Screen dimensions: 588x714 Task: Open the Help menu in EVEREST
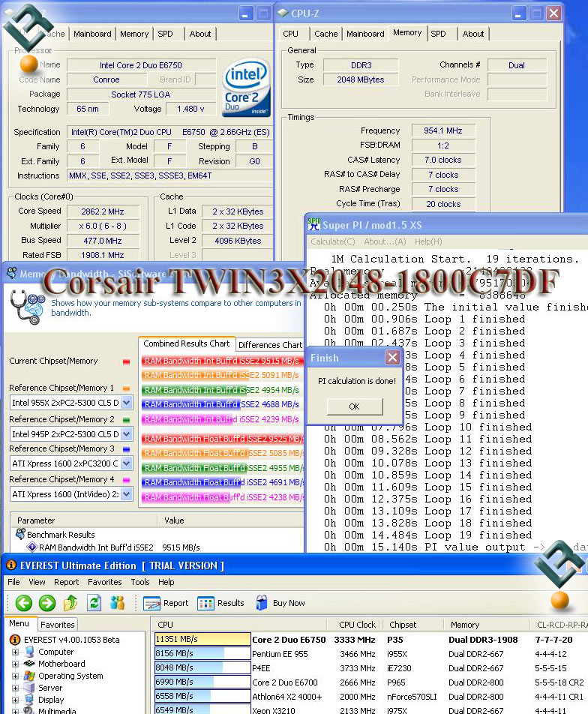pyautogui.click(x=166, y=582)
